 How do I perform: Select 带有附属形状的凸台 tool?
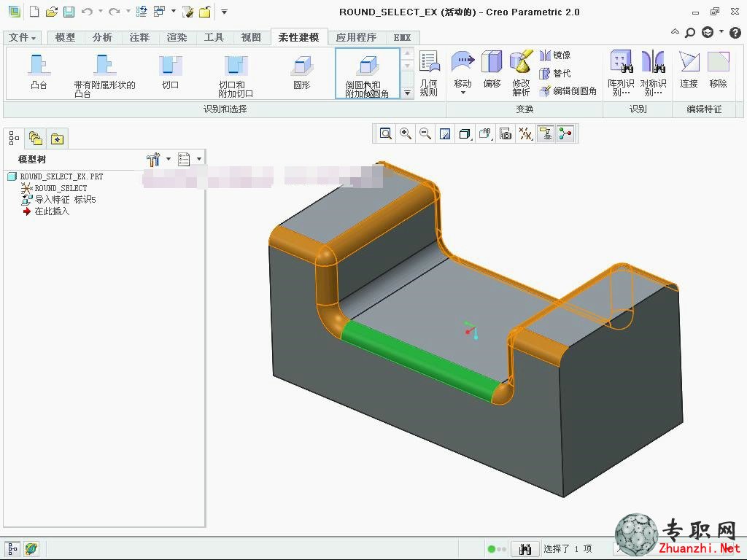coord(104,75)
